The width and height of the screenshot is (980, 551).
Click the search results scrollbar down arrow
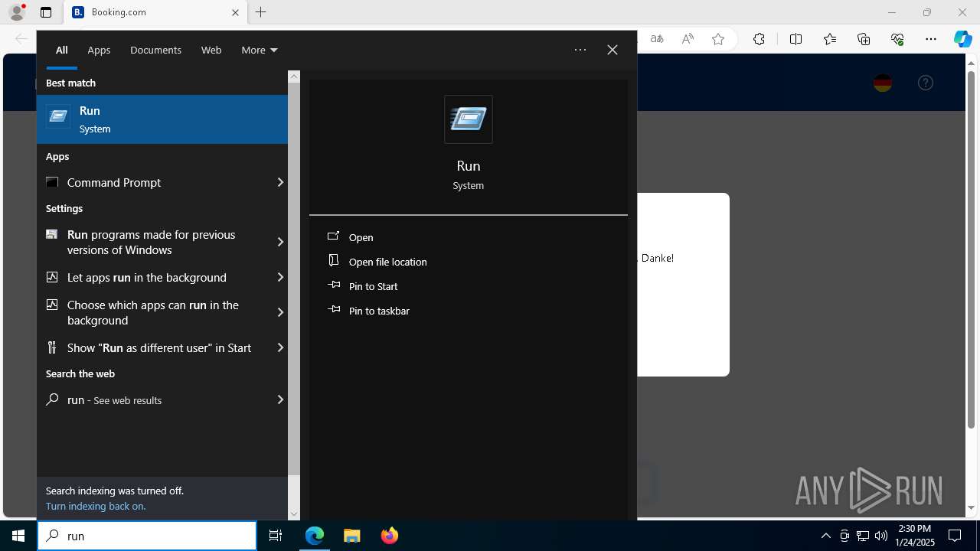click(x=294, y=514)
